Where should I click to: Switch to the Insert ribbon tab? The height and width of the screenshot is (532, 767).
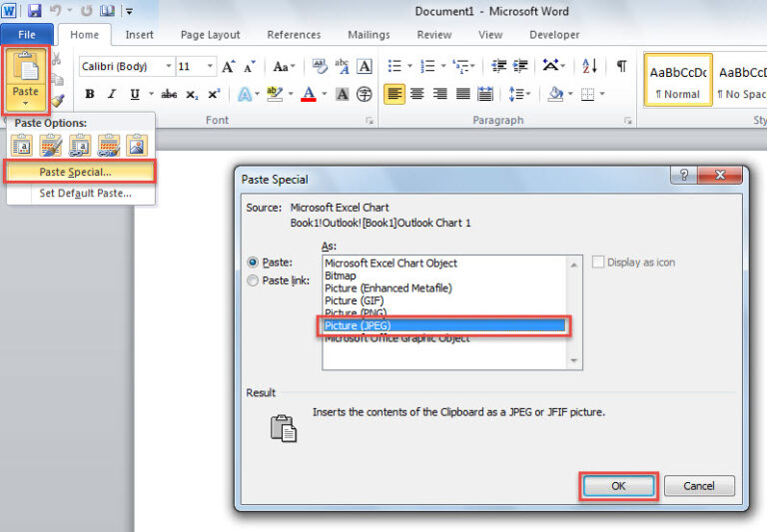pyautogui.click(x=139, y=35)
